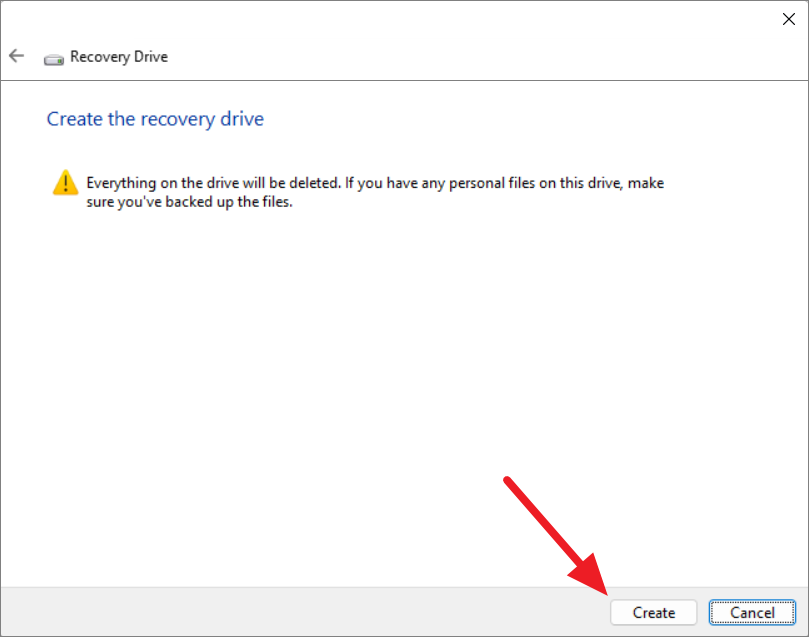The image size is (809, 637).
Task: Click the yellow warning triangle icon
Action: (66, 183)
